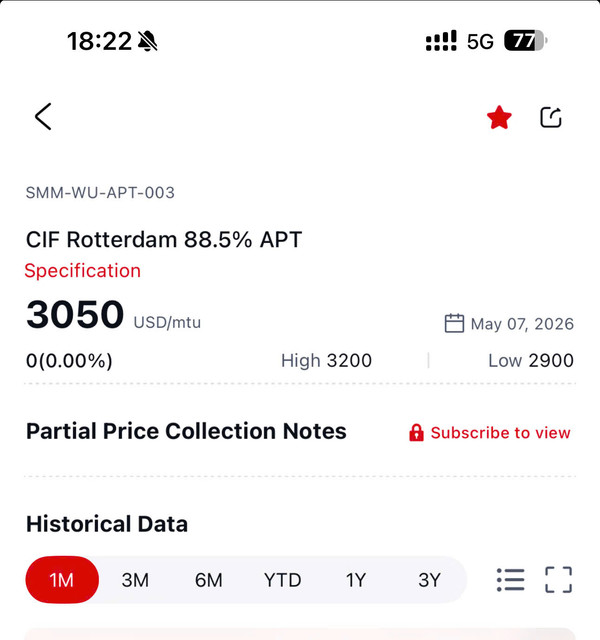Screen dimensions: 600x640
Task: Select the 1M time range
Action: tap(62, 580)
